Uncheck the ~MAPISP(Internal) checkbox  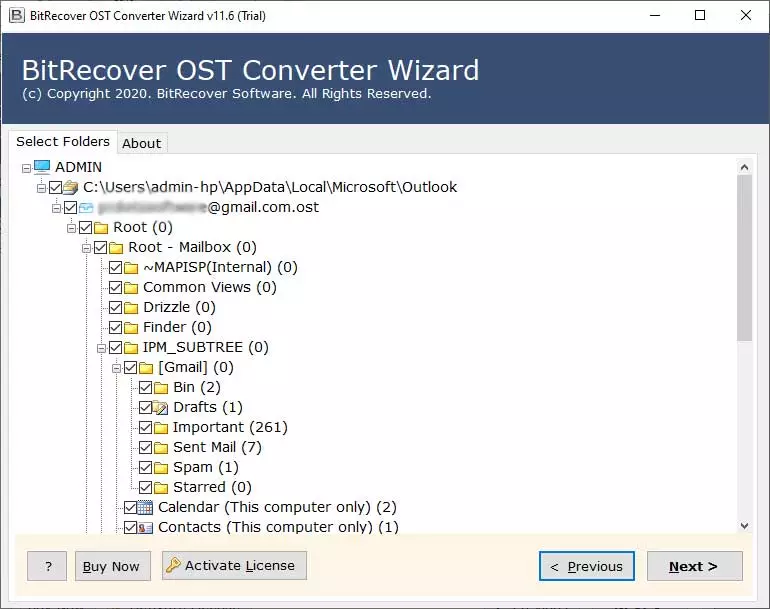[x=115, y=268]
